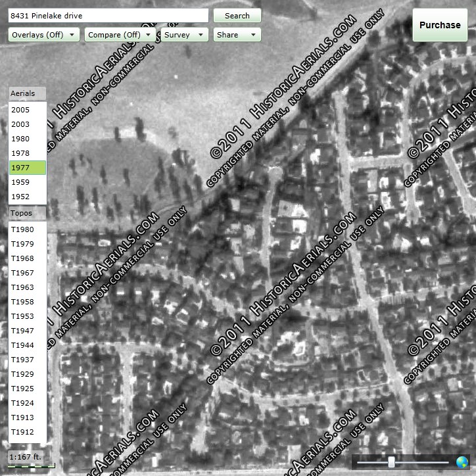Choose the T1947 topo map
Image resolution: width=476 pixels, height=476 pixels.
tap(28, 331)
